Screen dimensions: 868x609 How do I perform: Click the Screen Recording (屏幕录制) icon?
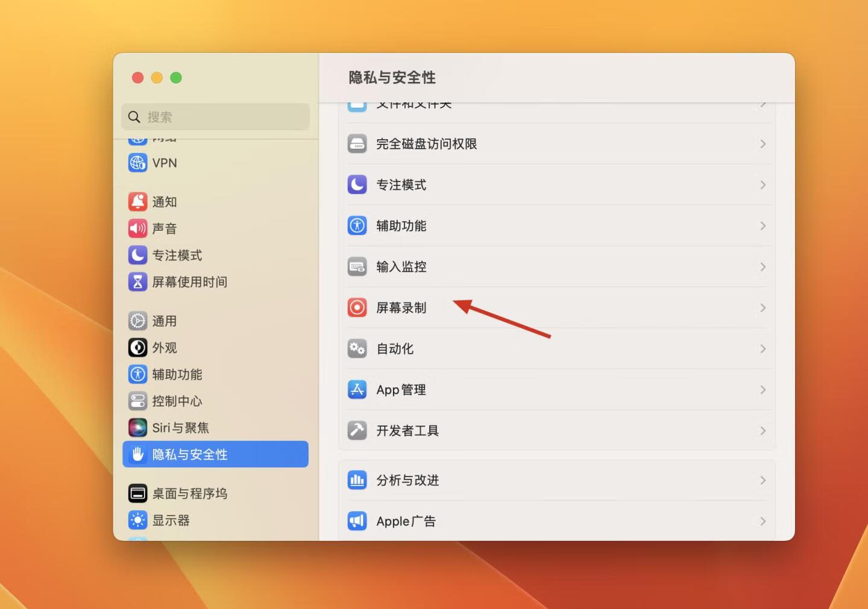[x=357, y=308]
